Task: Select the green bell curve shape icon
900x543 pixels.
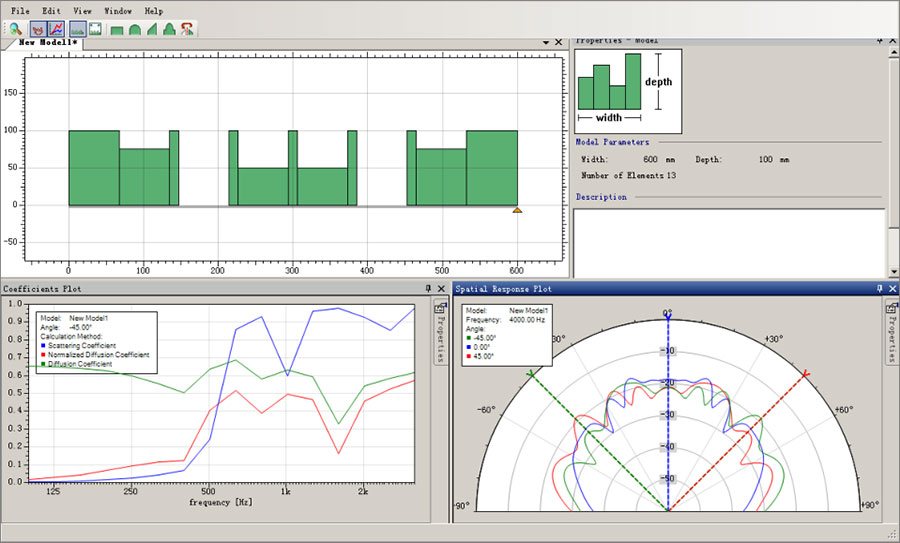Action: [x=169, y=29]
